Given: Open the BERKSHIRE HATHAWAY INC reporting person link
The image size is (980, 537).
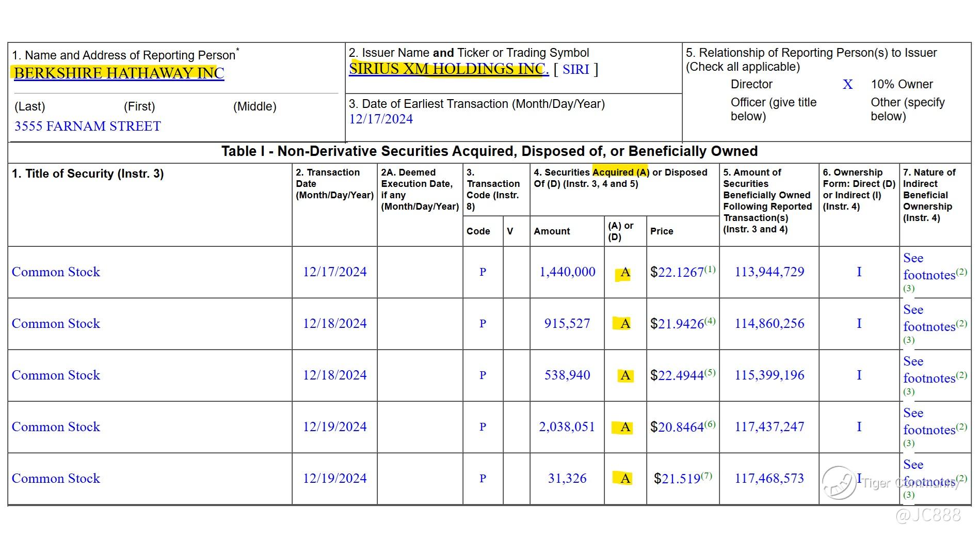Looking at the screenshot, I should coord(119,73).
